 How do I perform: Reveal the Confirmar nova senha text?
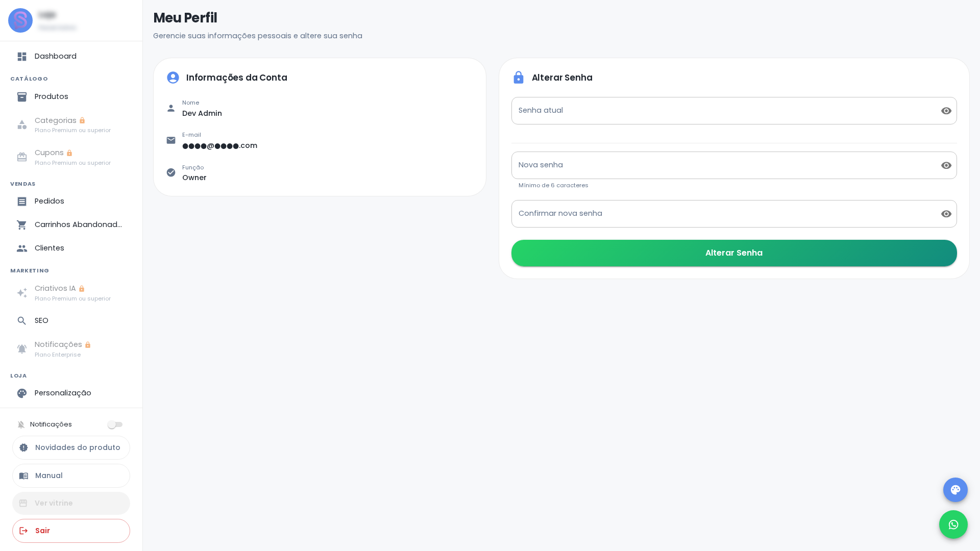(946, 214)
